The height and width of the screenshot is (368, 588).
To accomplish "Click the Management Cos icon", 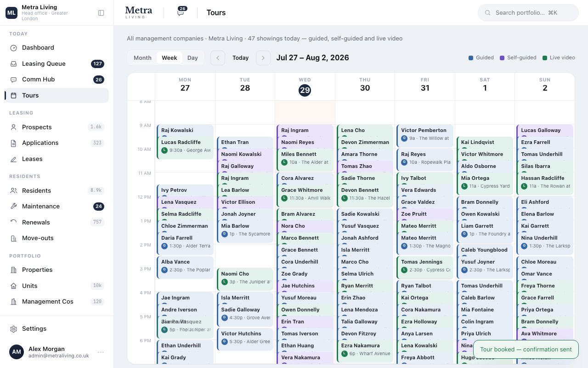I will tap(14, 302).
